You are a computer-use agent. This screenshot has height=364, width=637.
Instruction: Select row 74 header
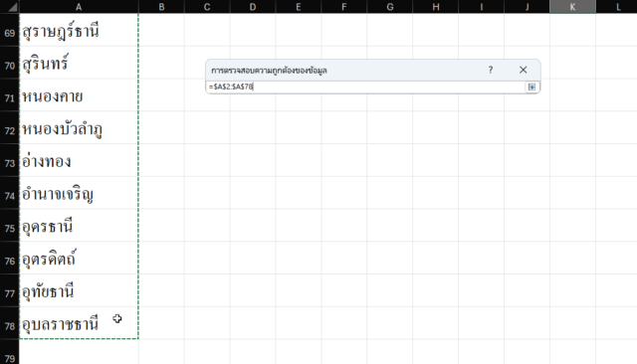coord(9,193)
